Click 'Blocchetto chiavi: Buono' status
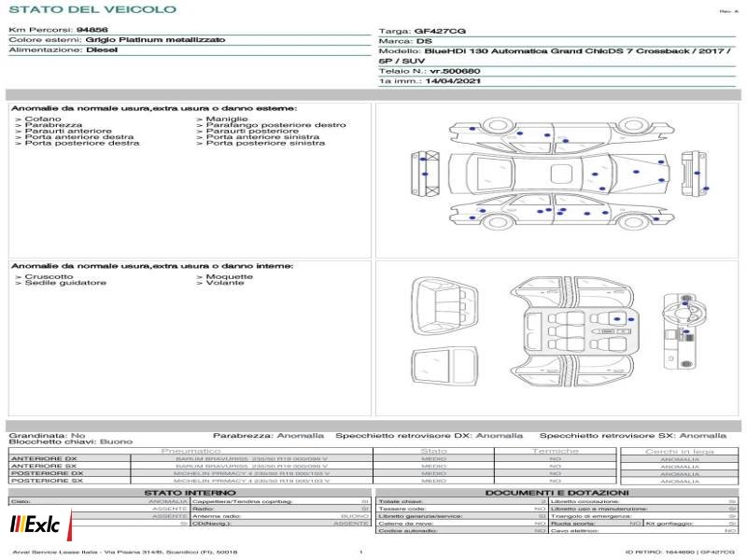The height and width of the screenshot is (560, 747). (71, 441)
